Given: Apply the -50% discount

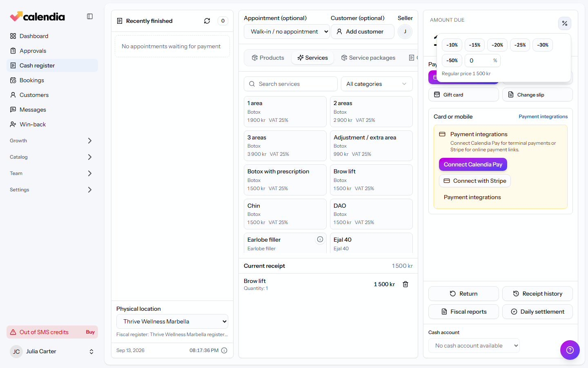Looking at the screenshot, I should 452,61.
